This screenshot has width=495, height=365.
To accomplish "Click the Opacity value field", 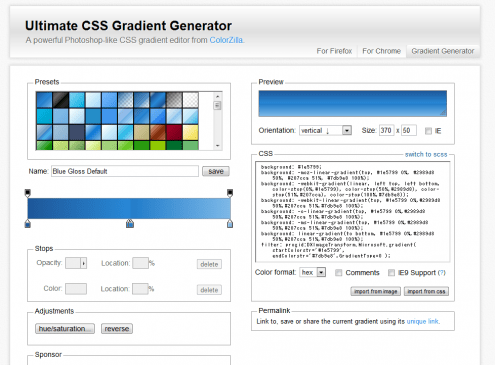I will 73,263.
